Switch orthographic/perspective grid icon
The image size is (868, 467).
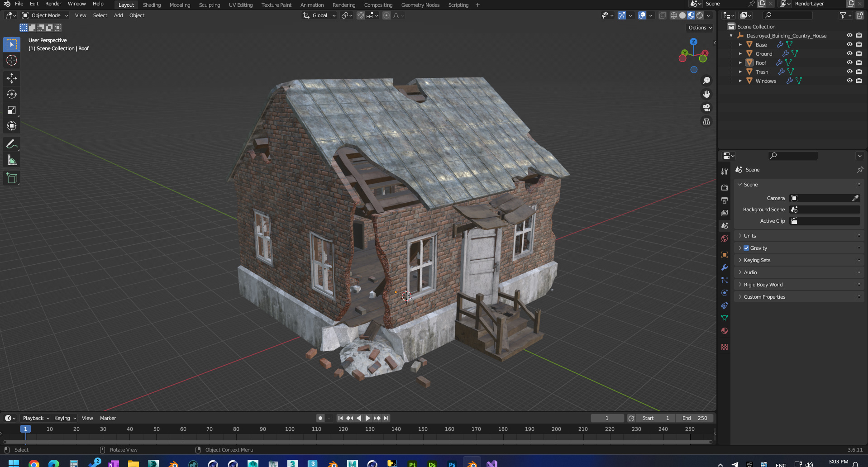(x=706, y=121)
